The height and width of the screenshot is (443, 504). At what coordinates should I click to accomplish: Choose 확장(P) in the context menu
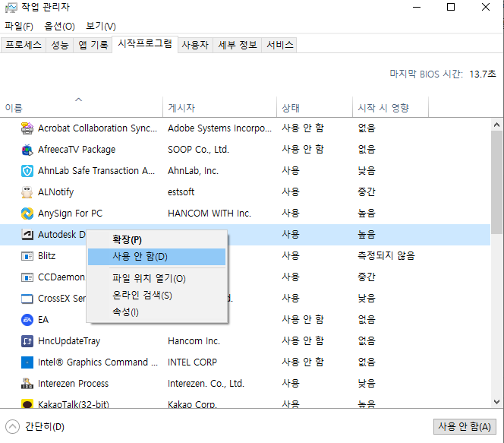pyautogui.click(x=157, y=239)
